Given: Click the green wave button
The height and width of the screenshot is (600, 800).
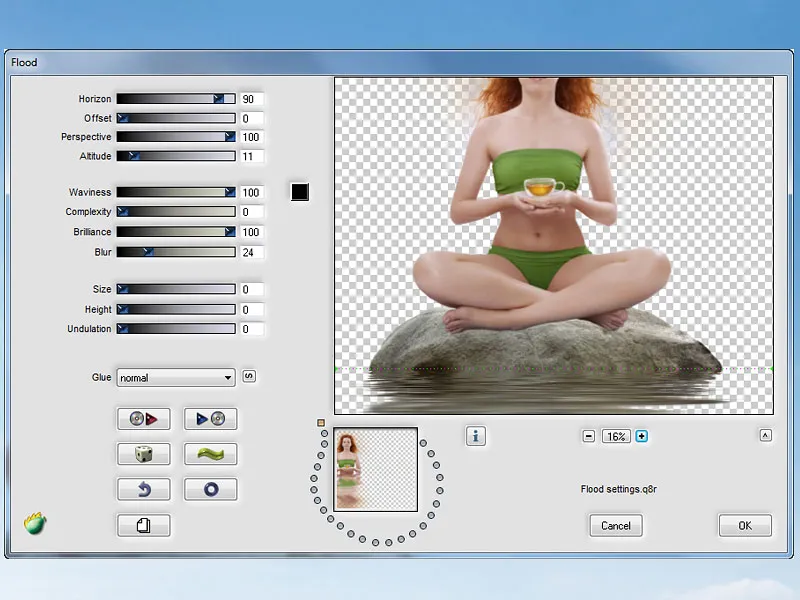Looking at the screenshot, I should point(210,454).
